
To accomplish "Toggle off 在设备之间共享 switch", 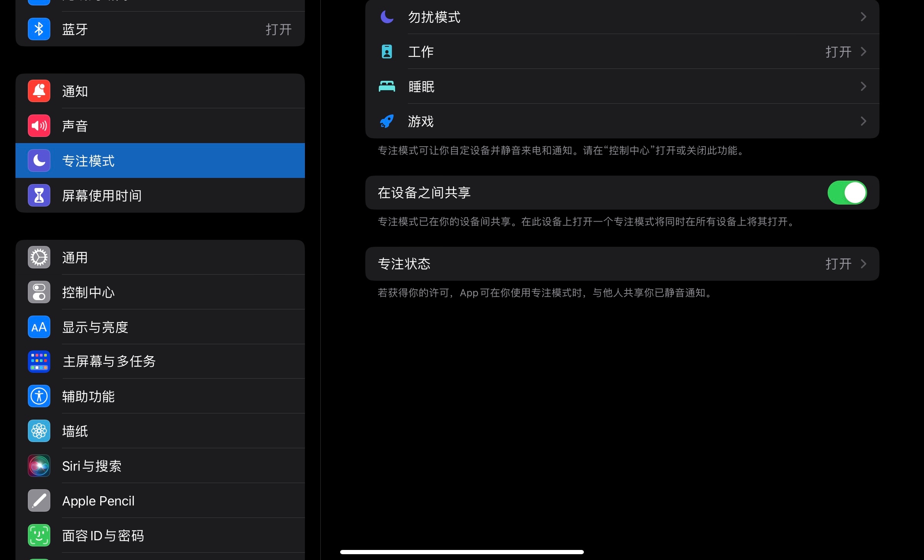I will (847, 193).
